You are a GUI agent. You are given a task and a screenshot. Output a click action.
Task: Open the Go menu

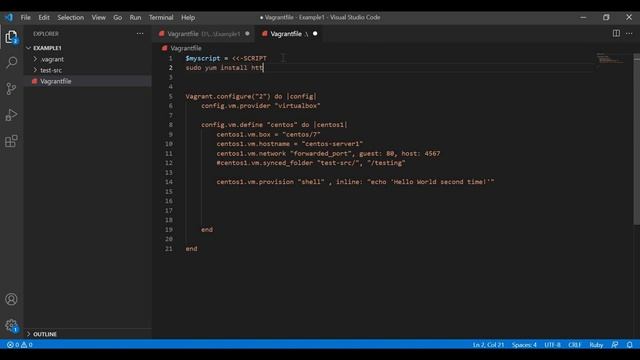[x=118, y=18]
